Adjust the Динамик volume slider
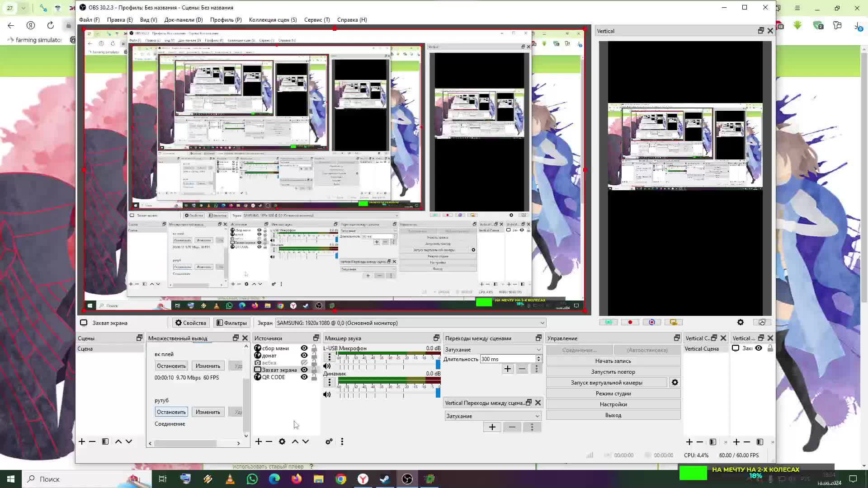This screenshot has height=488, width=868. coord(437,393)
